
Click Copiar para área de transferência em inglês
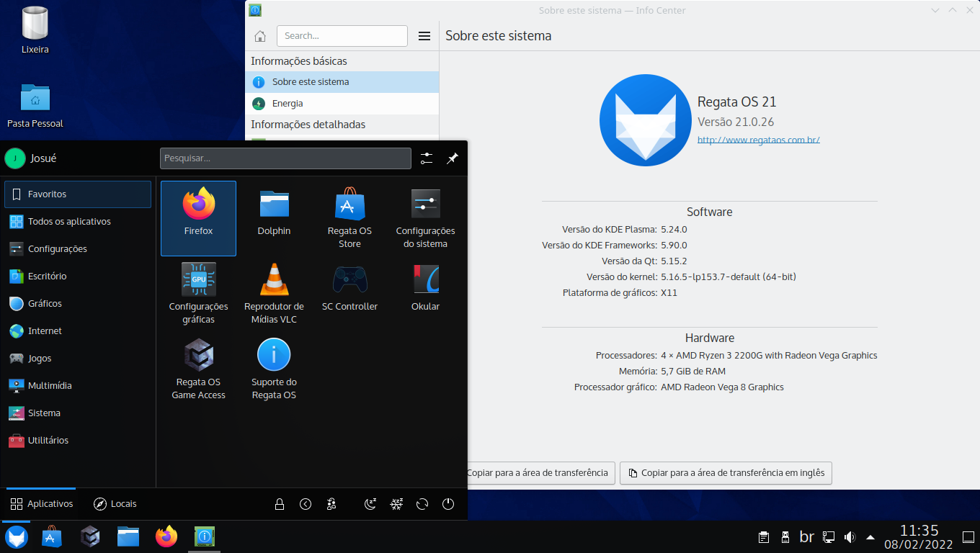click(726, 473)
